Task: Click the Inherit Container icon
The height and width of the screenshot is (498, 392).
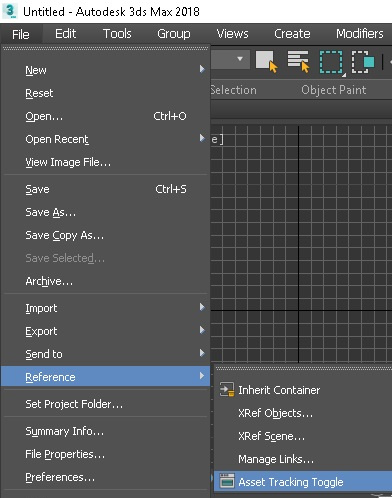Action: (x=227, y=390)
